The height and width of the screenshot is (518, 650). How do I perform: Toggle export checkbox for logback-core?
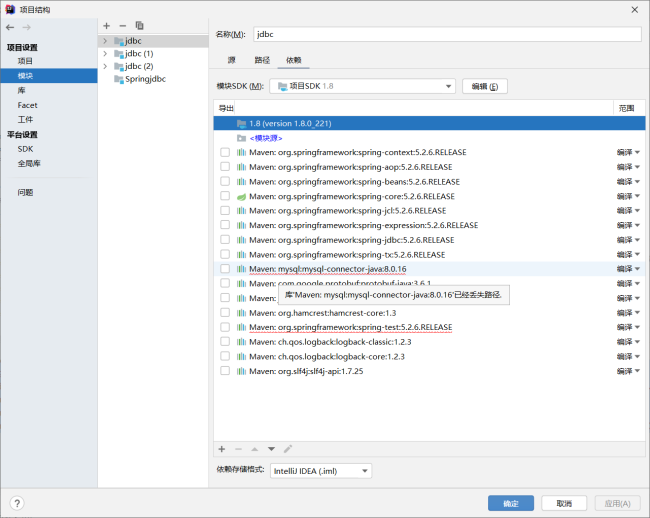point(225,356)
